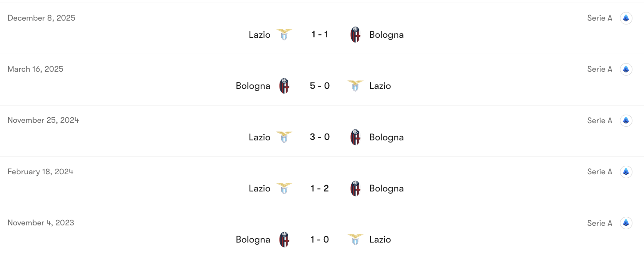This screenshot has height=255, width=644.
Task: Select the Serie A icon on the November 25, 2024 row
Action: click(626, 120)
